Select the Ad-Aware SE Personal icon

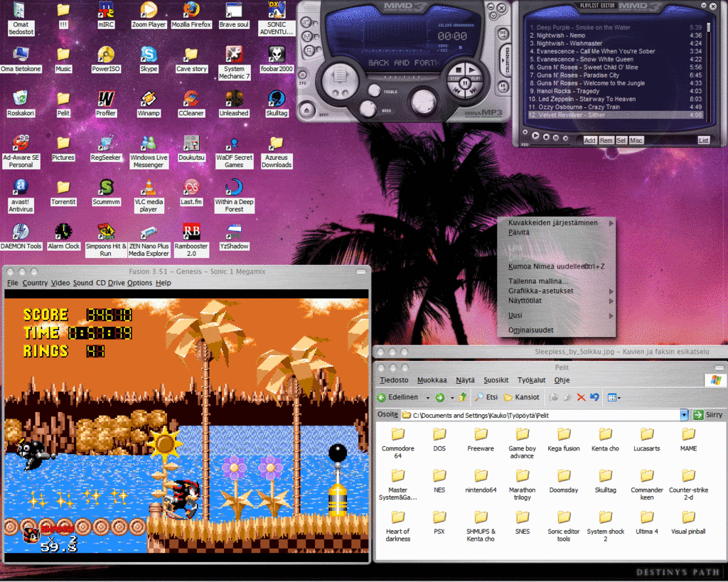pyautogui.click(x=21, y=152)
